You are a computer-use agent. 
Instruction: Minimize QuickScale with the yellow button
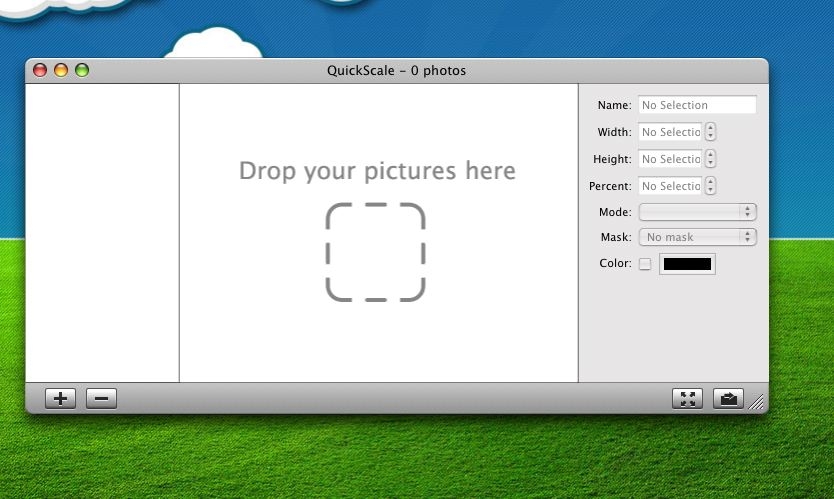pyautogui.click(x=61, y=70)
